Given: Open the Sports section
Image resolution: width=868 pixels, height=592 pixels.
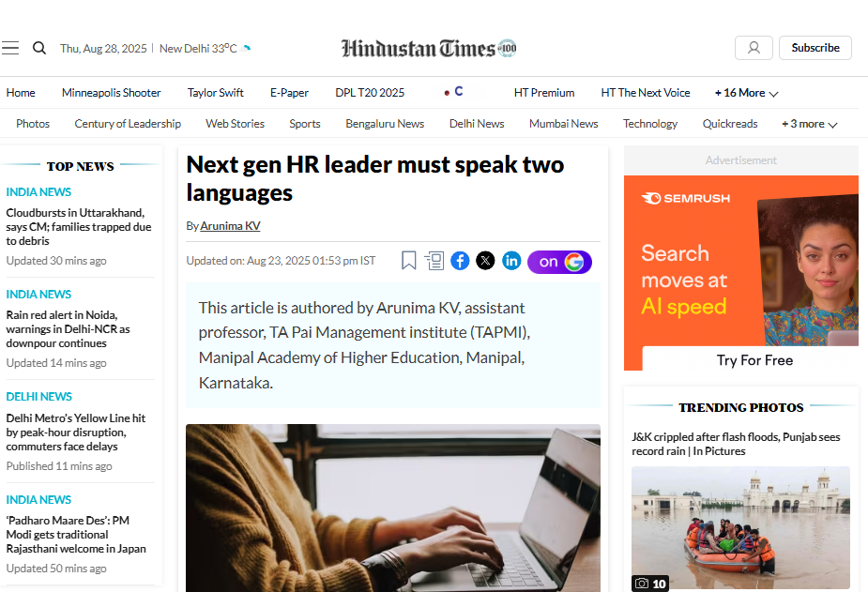Looking at the screenshot, I should tap(304, 124).
